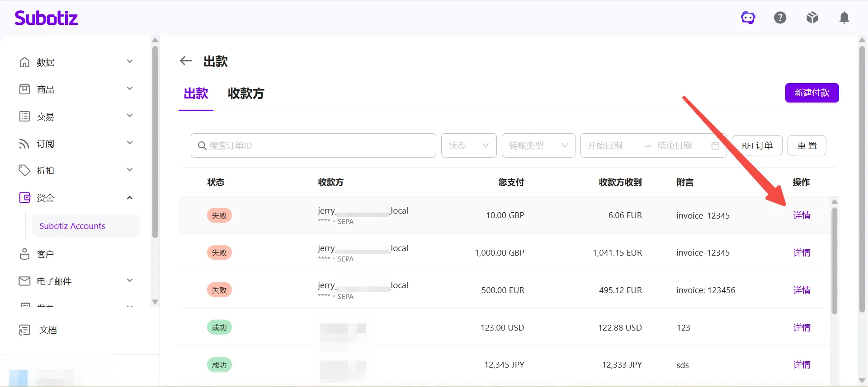Click the 交易 list icon in sidebar

pos(24,117)
